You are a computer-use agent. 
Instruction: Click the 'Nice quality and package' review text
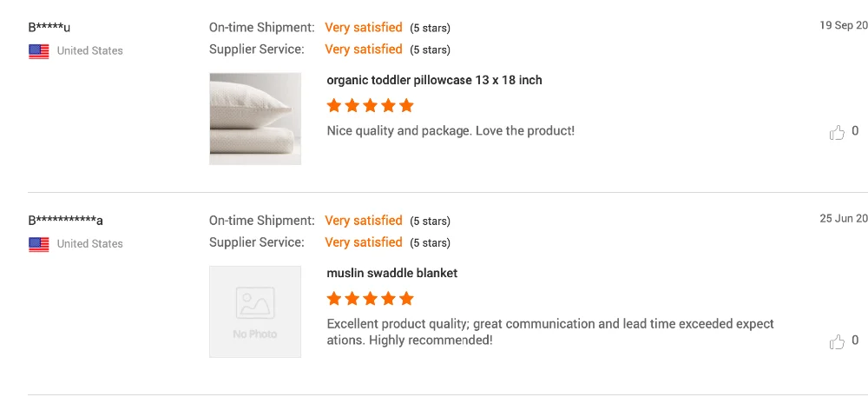click(x=450, y=131)
